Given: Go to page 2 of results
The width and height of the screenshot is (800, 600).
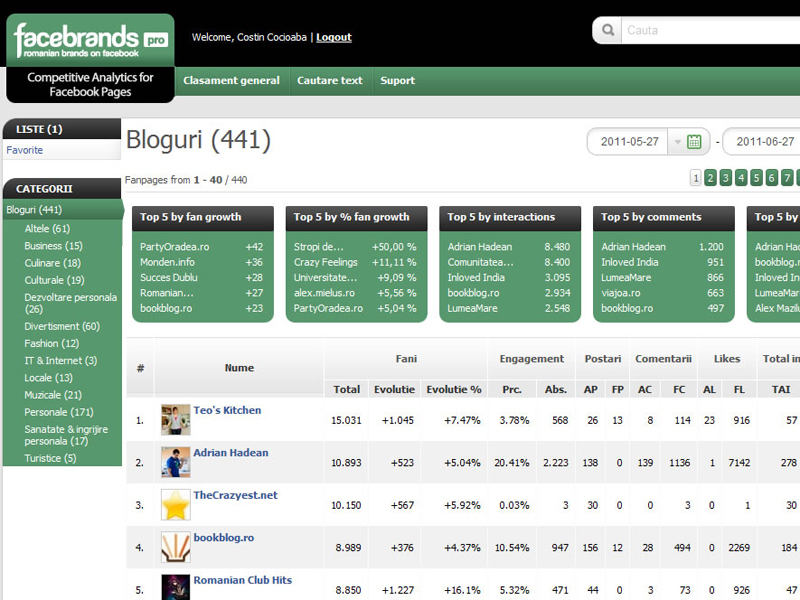Looking at the screenshot, I should click(710, 178).
